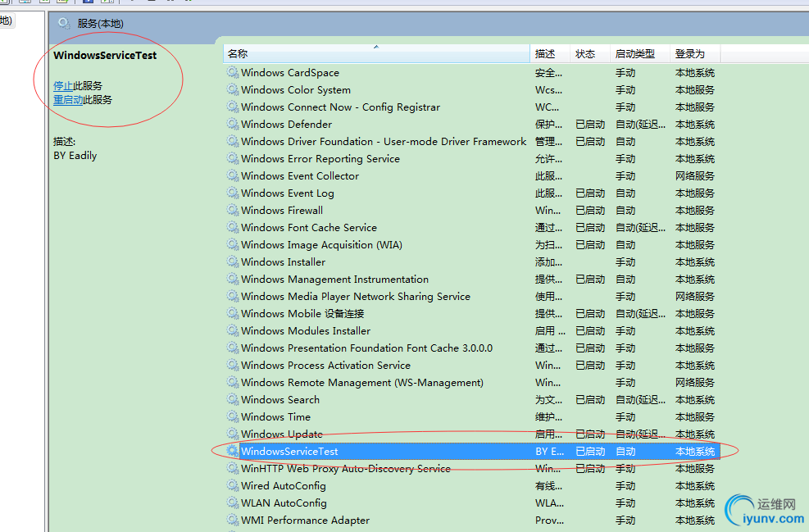
Task: Click gear icon beside Windows Mobile 设备连接
Action: coord(233,314)
